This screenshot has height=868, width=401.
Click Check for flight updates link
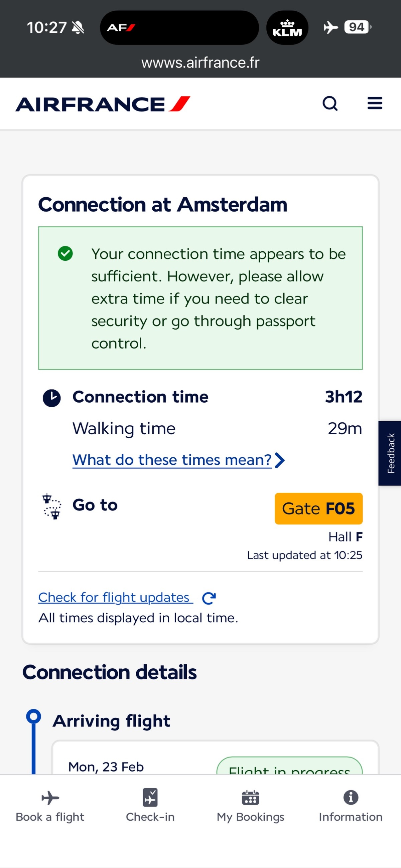115,598
